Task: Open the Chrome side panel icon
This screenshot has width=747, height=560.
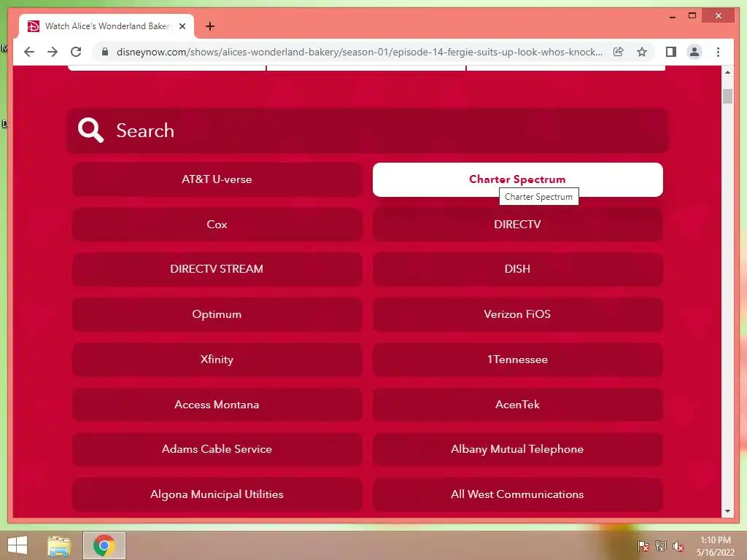Action: [671, 52]
